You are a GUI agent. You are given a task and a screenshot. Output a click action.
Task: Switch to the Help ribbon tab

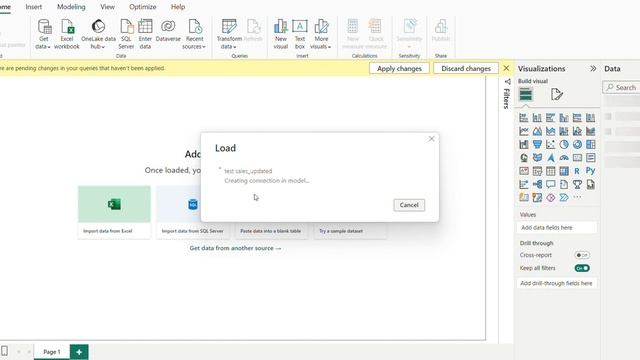178,7
